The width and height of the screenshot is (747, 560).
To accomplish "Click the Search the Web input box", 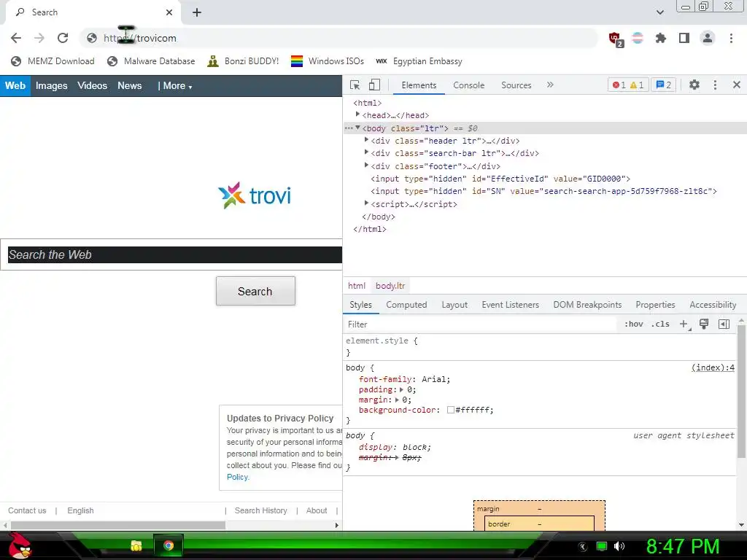I will 175,254.
